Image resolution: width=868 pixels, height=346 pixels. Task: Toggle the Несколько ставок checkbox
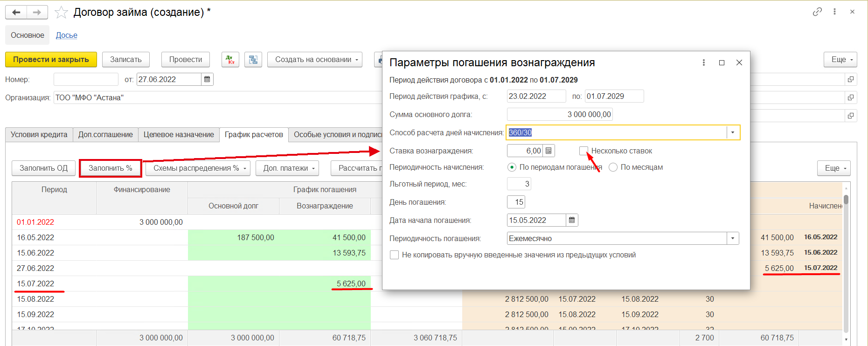click(x=583, y=151)
